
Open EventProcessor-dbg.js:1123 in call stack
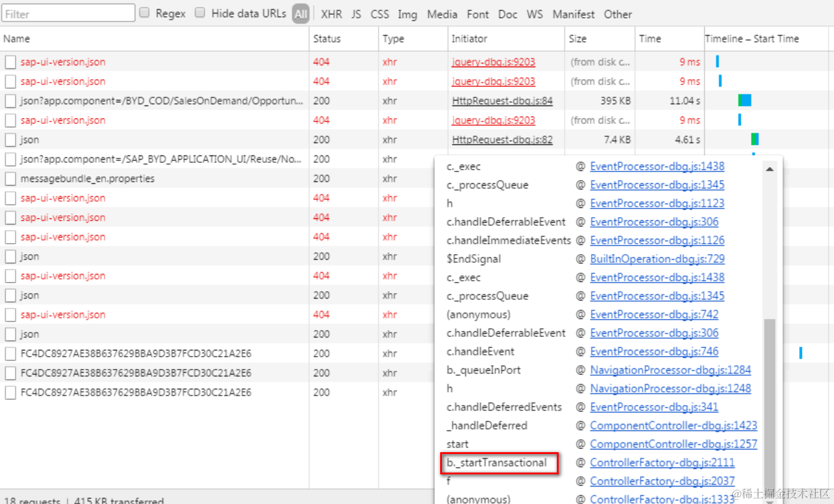point(657,203)
